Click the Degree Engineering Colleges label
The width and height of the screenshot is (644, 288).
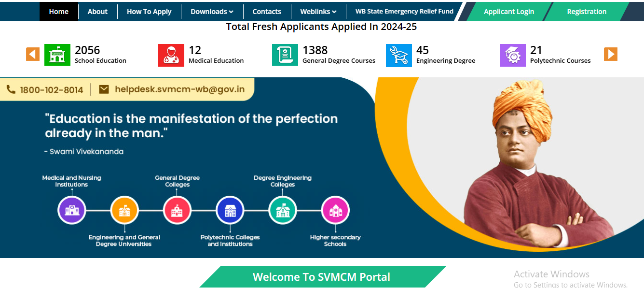click(283, 181)
